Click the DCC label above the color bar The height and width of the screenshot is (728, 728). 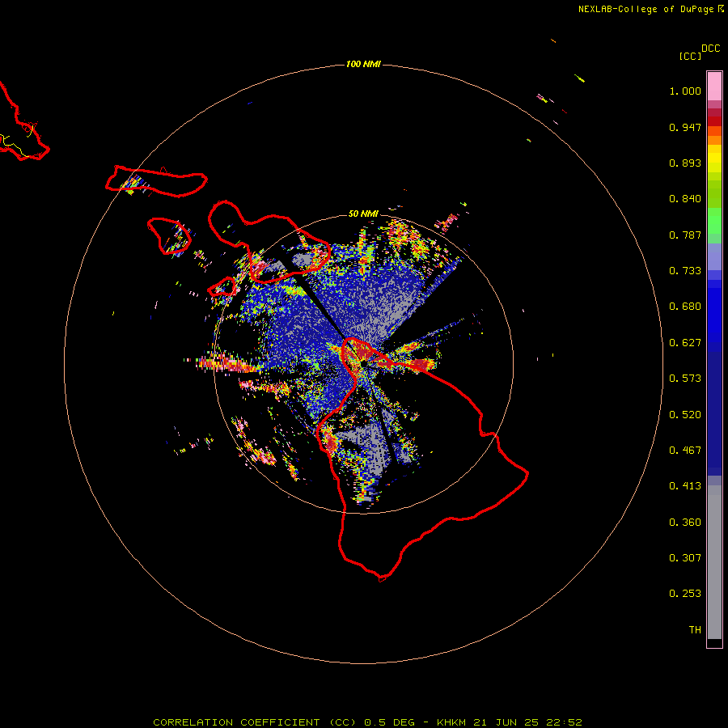pos(711,49)
